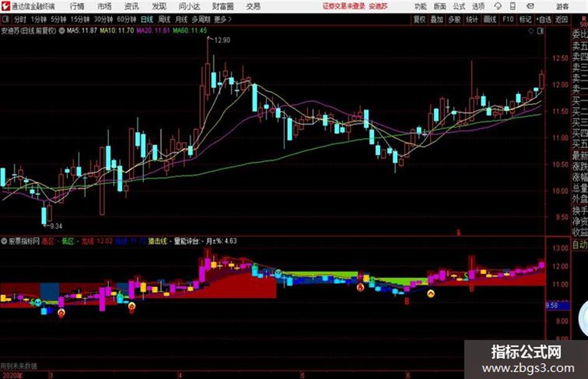Open the 资讯 menu
This screenshot has height=379, width=588.
132,6
